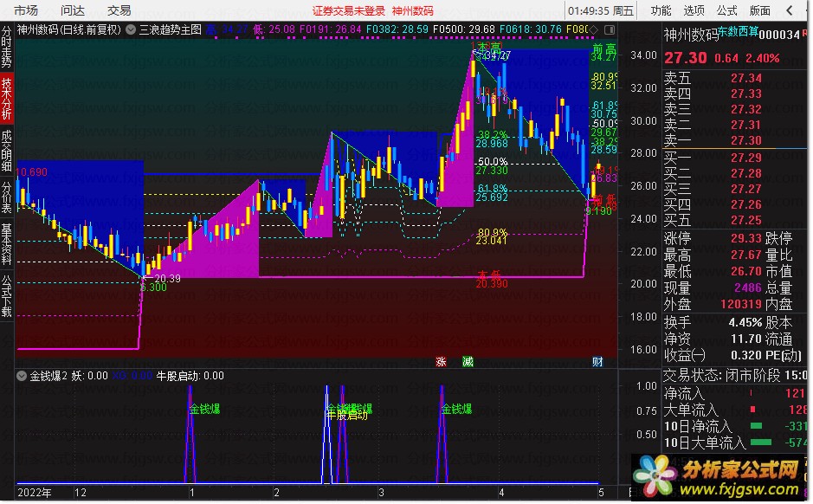Click the 净流入 row
This screenshot has height=504, width=813.
pyautogui.click(x=735, y=393)
